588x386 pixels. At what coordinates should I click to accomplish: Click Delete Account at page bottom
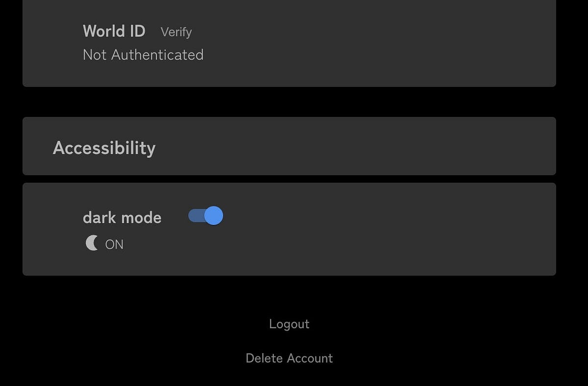tap(289, 358)
